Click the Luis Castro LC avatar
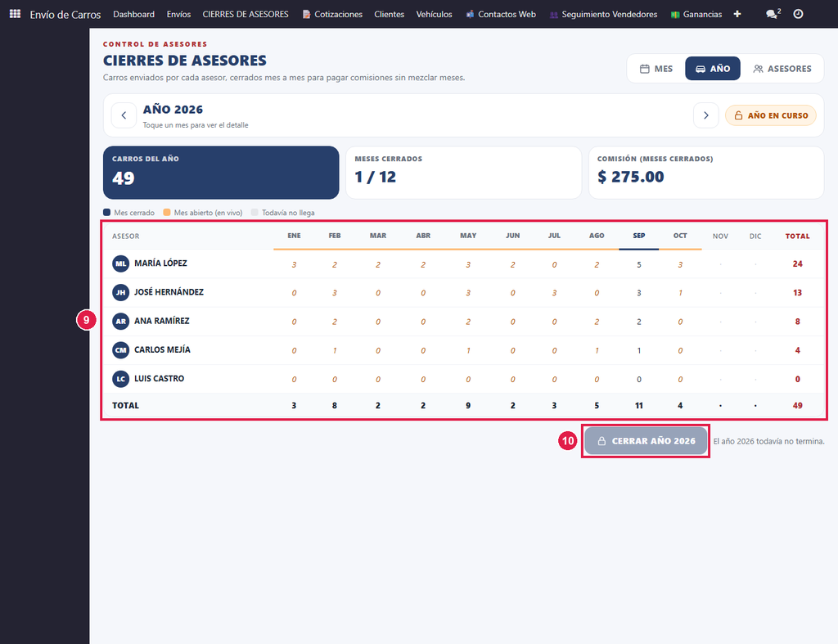 pos(121,379)
